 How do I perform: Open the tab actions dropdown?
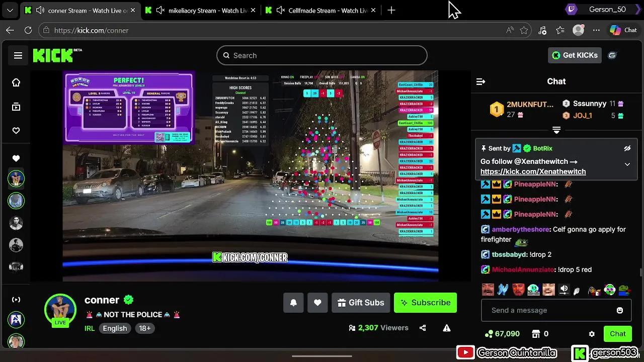tap(10, 10)
